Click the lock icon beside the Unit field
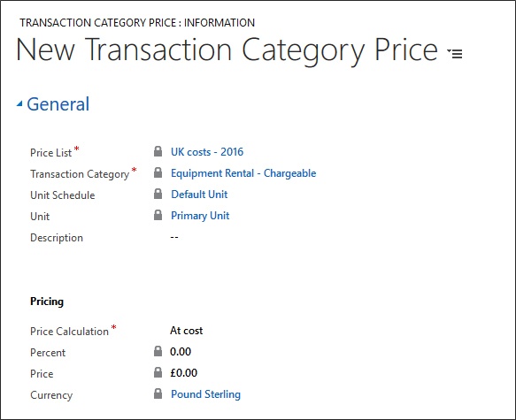This screenshot has height=420, width=516. [158, 215]
